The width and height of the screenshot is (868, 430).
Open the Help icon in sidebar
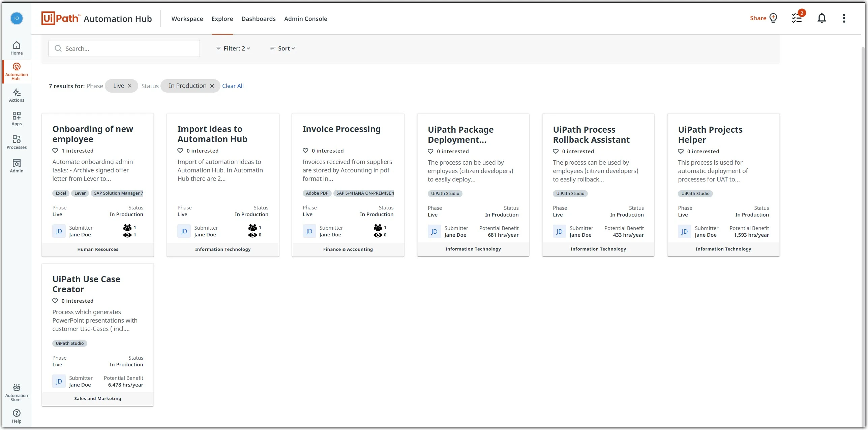pos(17,416)
